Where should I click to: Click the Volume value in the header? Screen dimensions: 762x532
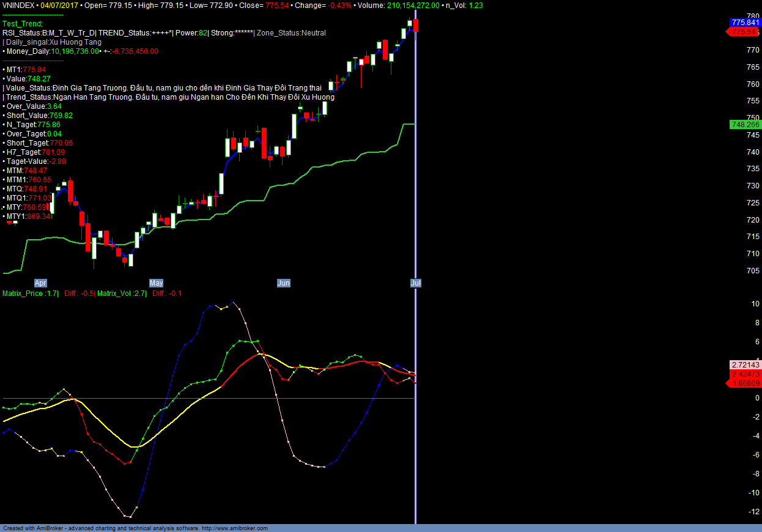pos(413,5)
